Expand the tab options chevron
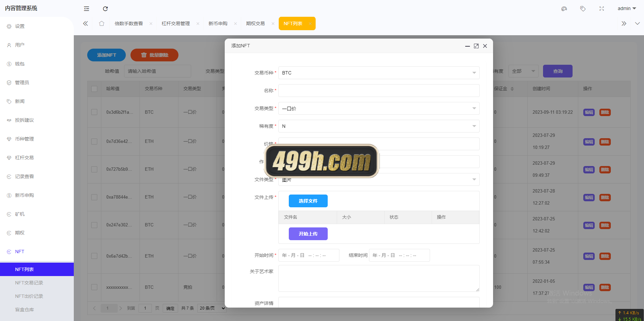644x321 pixels. pyautogui.click(x=637, y=23)
